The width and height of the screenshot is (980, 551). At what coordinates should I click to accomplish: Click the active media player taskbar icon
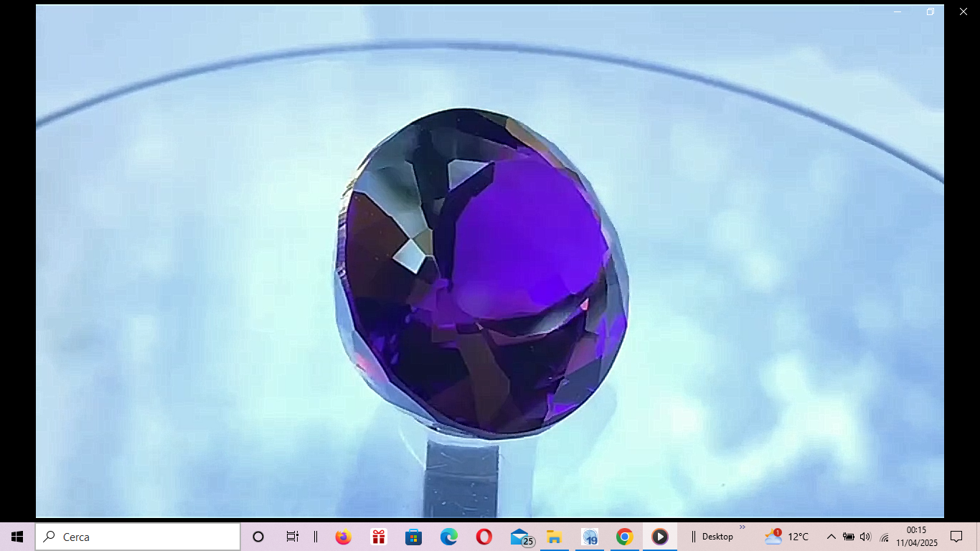point(659,537)
